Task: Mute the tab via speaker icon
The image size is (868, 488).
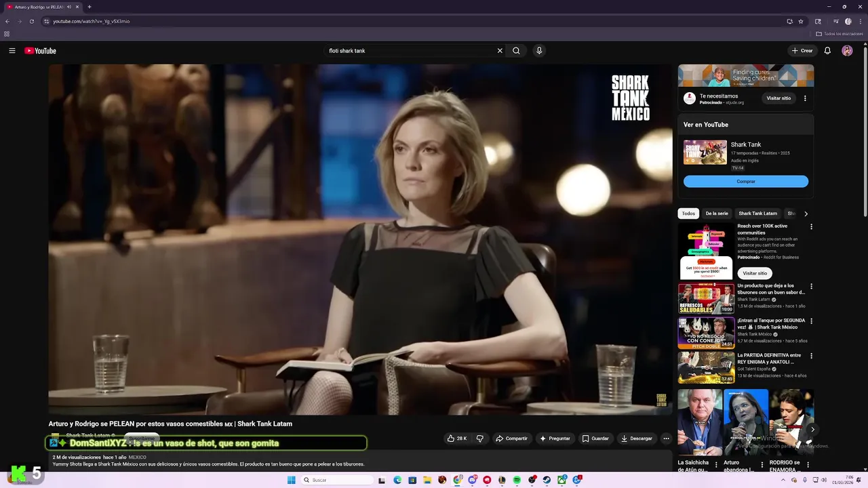Action: pyautogui.click(x=69, y=7)
